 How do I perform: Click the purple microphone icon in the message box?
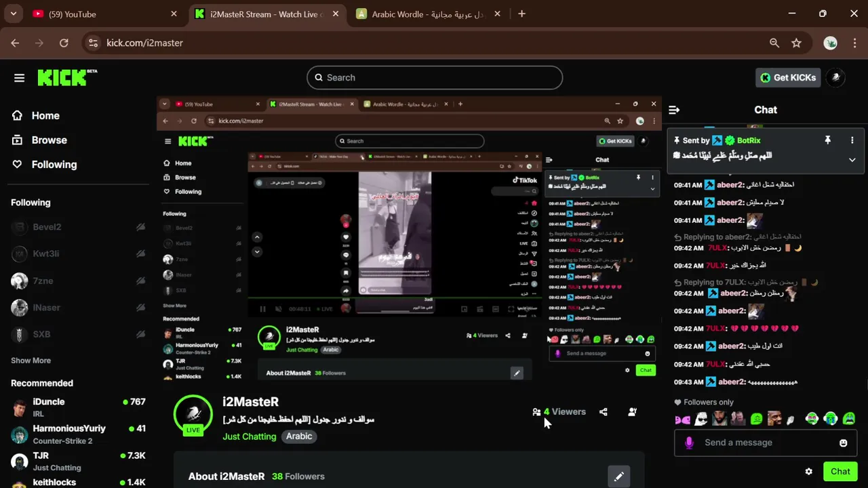click(689, 443)
